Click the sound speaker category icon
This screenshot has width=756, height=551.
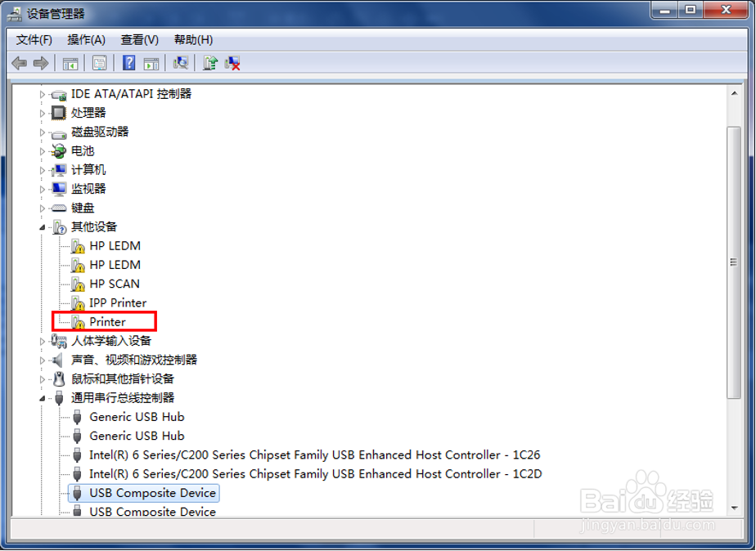click(58, 360)
